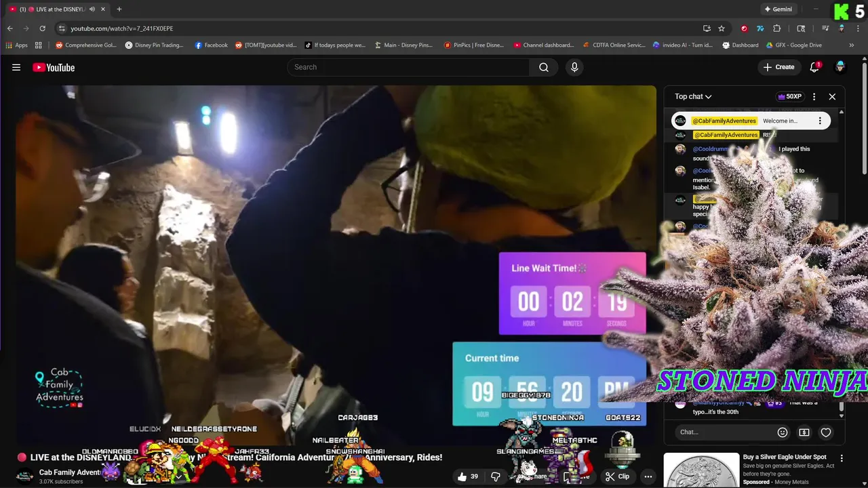Open live chat options three-dot menu

[814, 96]
